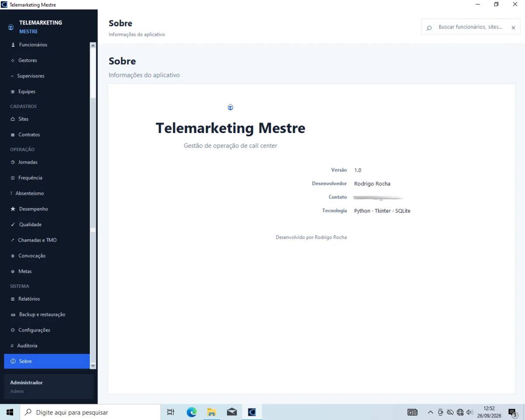The height and width of the screenshot is (420, 525).
Task: Open File Explorer from taskbar
Action: click(212, 412)
